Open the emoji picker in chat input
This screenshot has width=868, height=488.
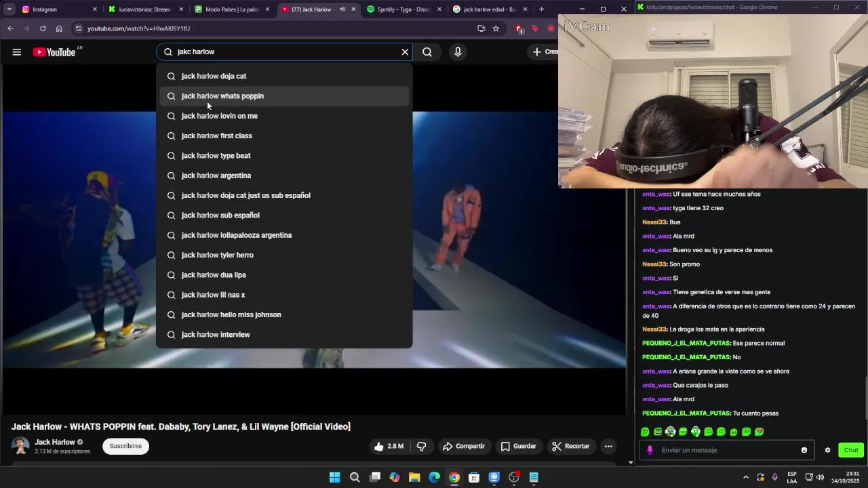coord(804,450)
